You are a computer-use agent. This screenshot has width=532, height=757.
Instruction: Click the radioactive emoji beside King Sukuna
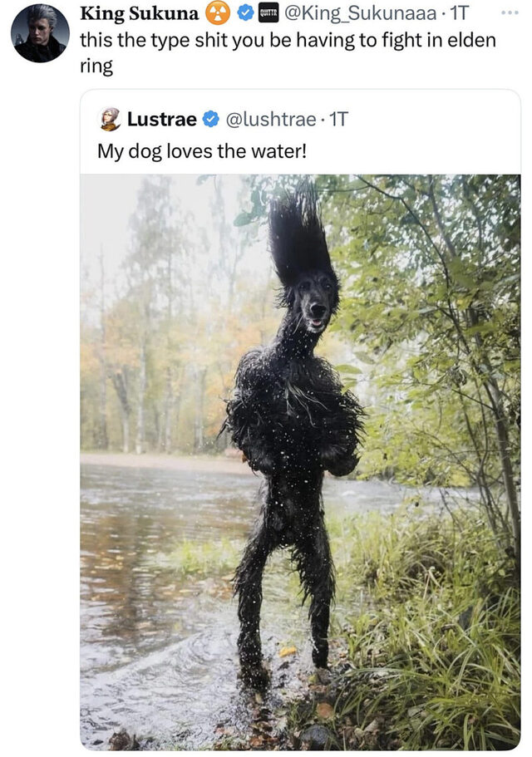coord(218,12)
